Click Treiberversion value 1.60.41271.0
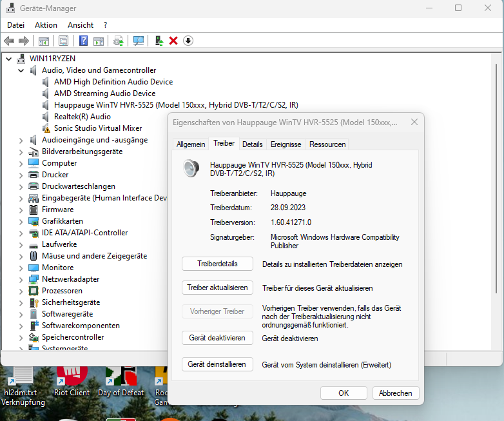The image size is (504, 421). click(291, 222)
